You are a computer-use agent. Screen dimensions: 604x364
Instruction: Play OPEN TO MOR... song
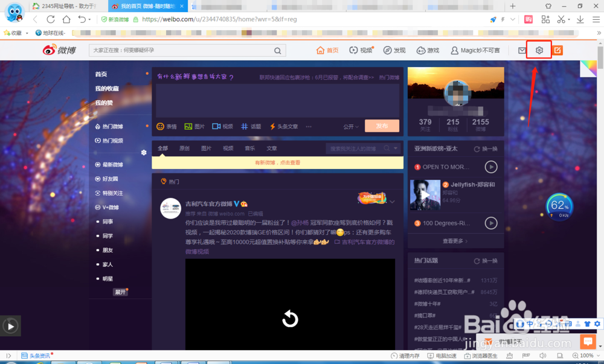(490, 167)
